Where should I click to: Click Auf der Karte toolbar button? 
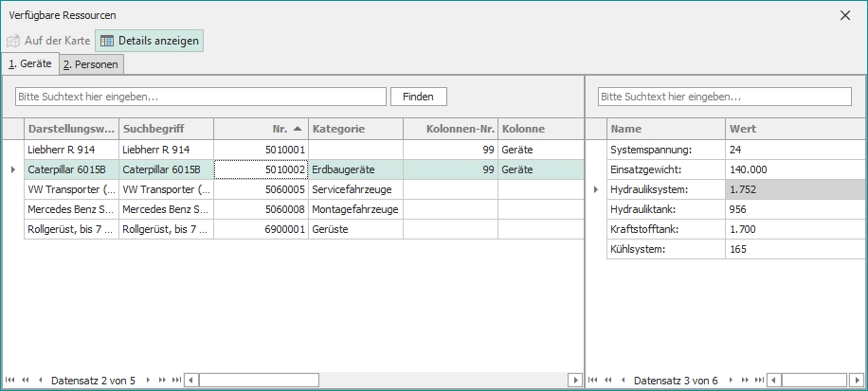coord(48,41)
